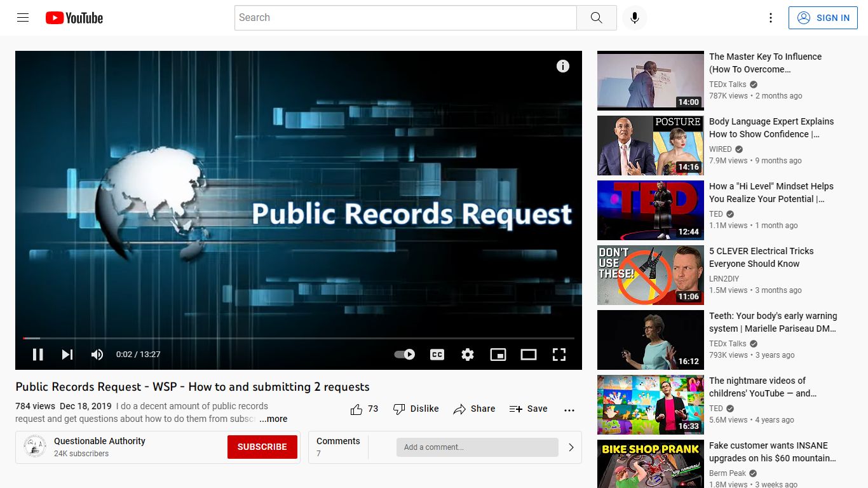The height and width of the screenshot is (488, 868).
Task: Open Questionable Authority channel name link
Action: [x=100, y=441]
